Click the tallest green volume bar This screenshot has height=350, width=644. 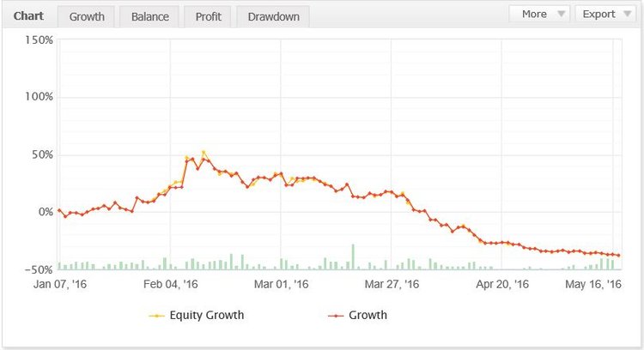[x=352, y=257]
